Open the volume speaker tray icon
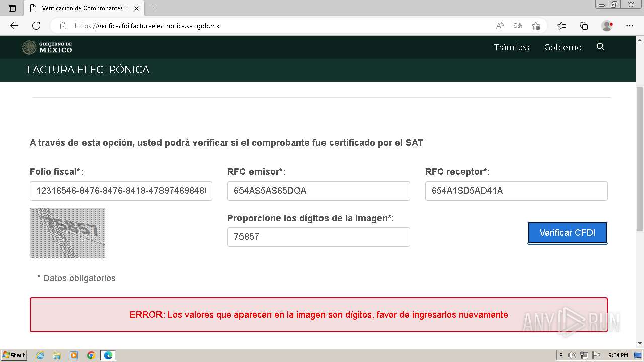 (x=572, y=355)
